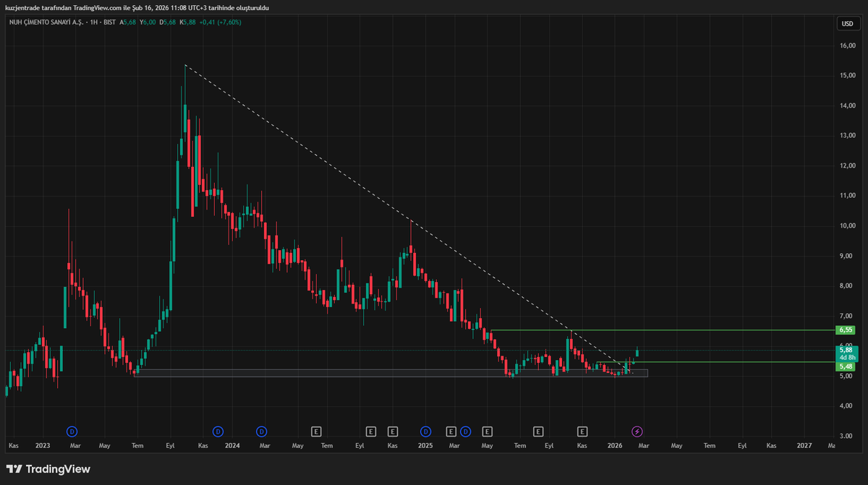Click the 9,00 price axis value
The width and height of the screenshot is (868, 485).
[847, 256]
